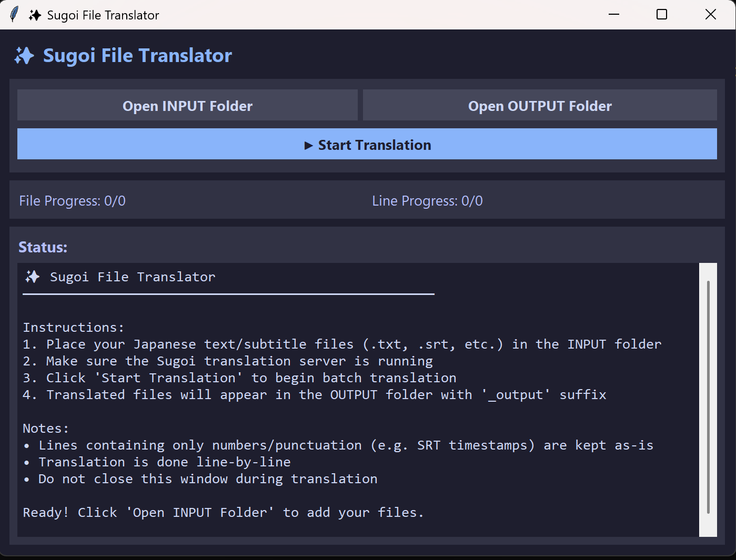Click the status log scrollbar thumb

[708, 397]
